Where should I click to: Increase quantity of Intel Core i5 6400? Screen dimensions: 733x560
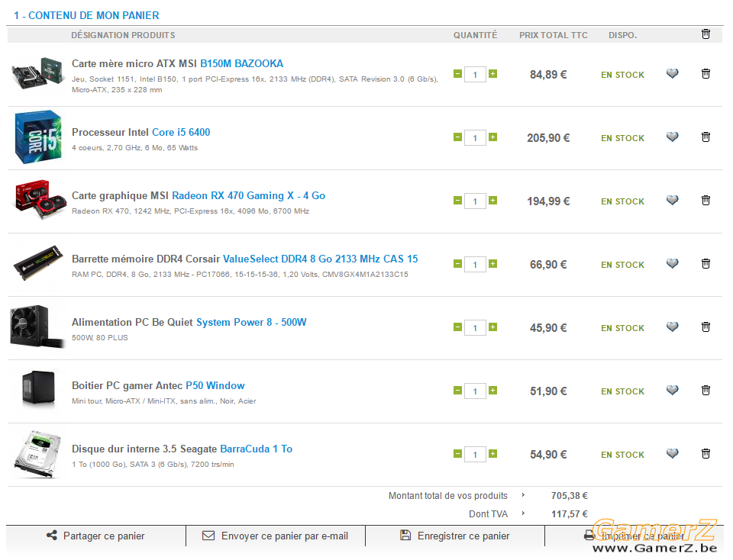tap(492, 137)
